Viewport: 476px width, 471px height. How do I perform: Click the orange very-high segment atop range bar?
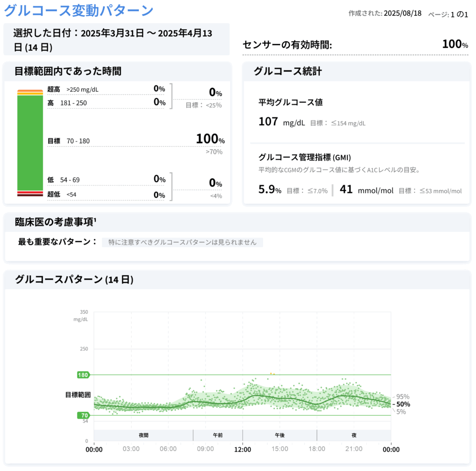pos(30,91)
